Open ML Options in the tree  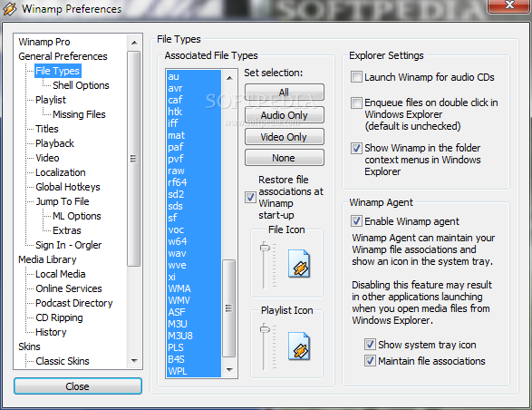(77, 216)
